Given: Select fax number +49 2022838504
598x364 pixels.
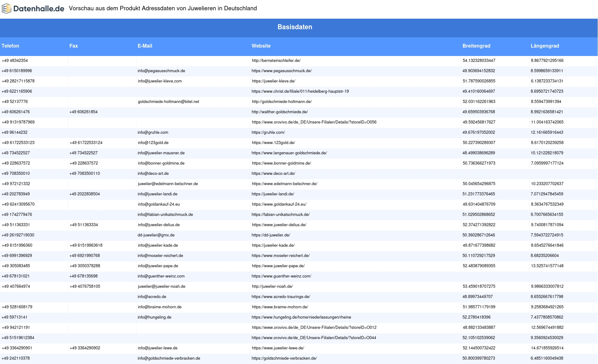Looking at the screenshot, I should click(85, 194).
